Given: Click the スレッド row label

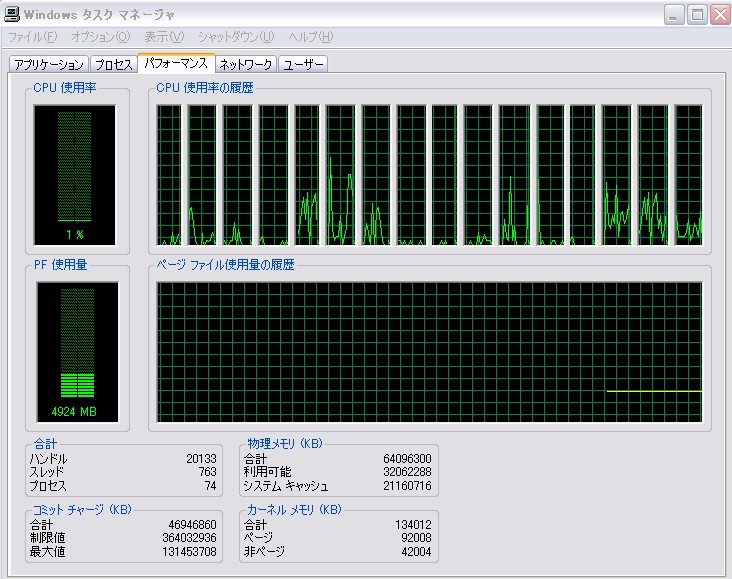Looking at the screenshot, I should tap(46, 472).
